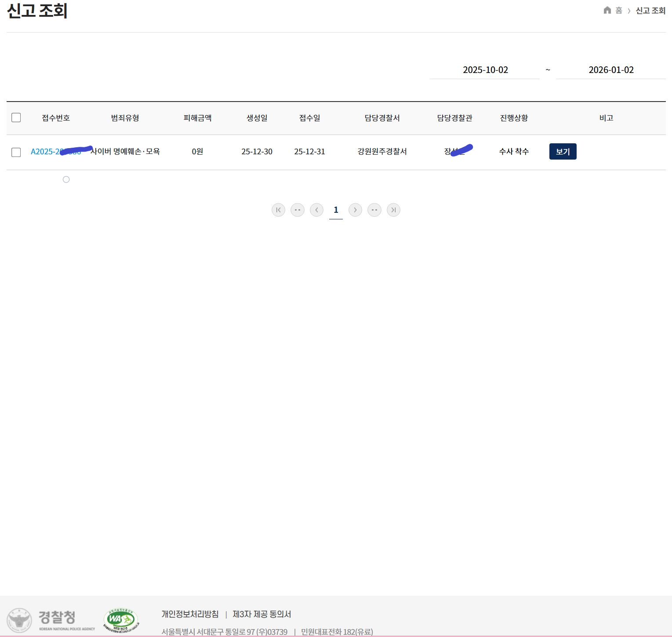Open the 제3자 제공 동의서 link
This screenshot has width=672, height=637.
click(x=262, y=614)
